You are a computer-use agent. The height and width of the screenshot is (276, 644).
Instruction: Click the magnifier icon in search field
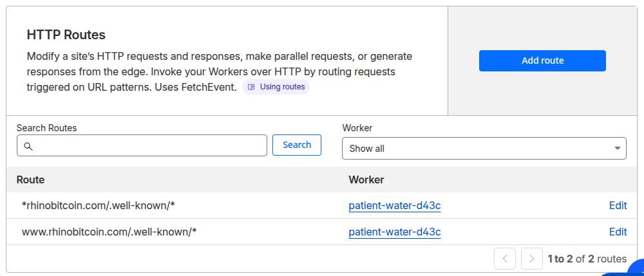[x=28, y=146]
